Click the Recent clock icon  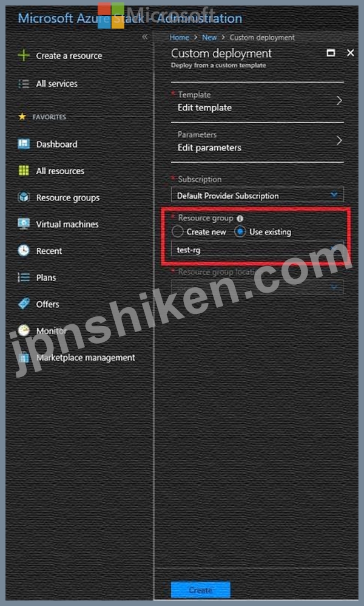coord(24,250)
